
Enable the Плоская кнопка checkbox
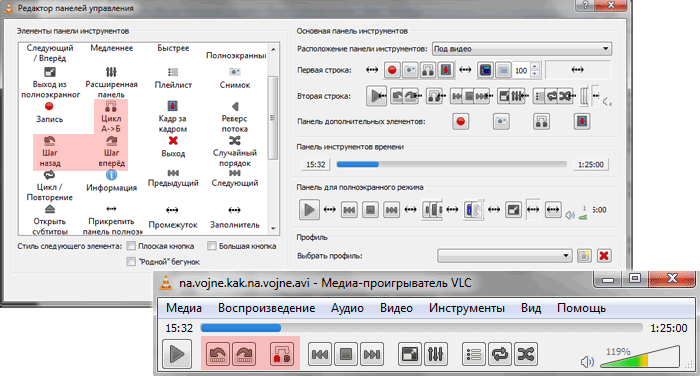[131, 246]
